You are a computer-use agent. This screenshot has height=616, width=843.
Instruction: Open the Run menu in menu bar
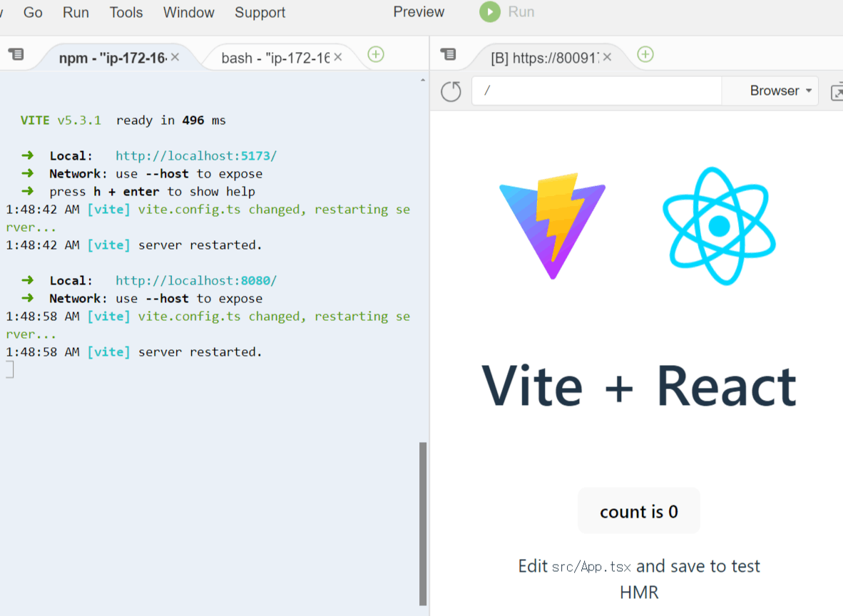click(x=76, y=12)
